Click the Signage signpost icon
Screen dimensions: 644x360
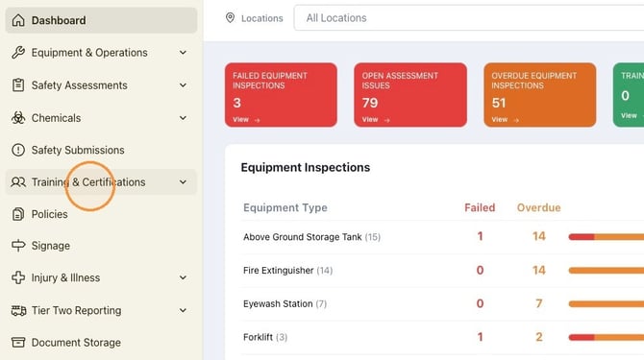tap(18, 246)
